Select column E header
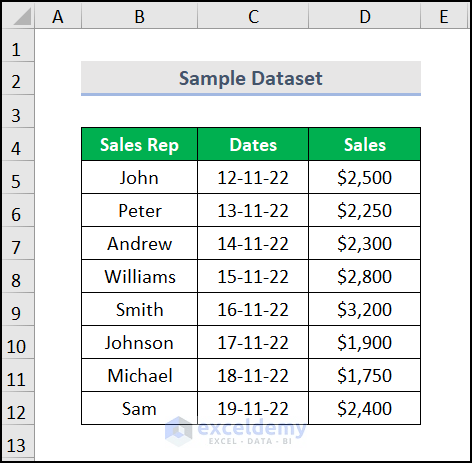 point(444,16)
